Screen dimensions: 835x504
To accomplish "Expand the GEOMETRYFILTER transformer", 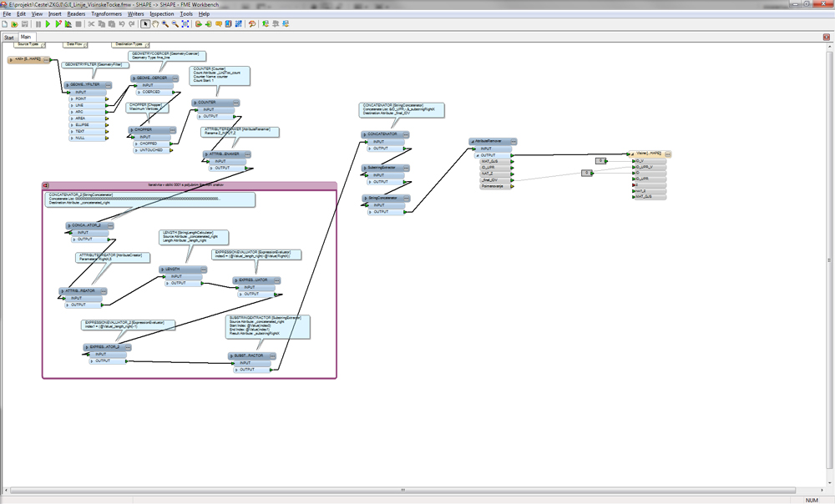I will point(67,84).
